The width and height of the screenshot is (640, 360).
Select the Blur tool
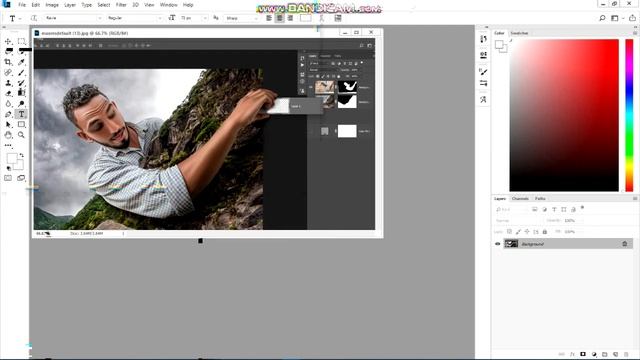click(x=8, y=104)
